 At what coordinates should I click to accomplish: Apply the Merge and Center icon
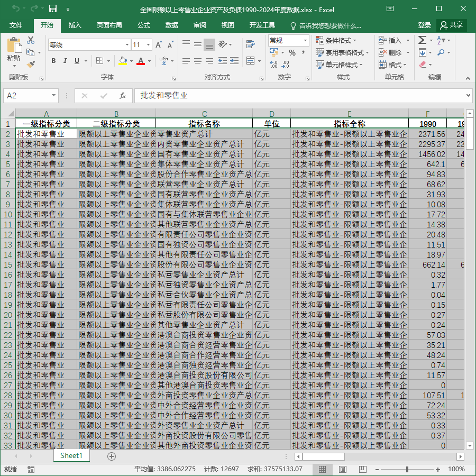(x=251, y=61)
